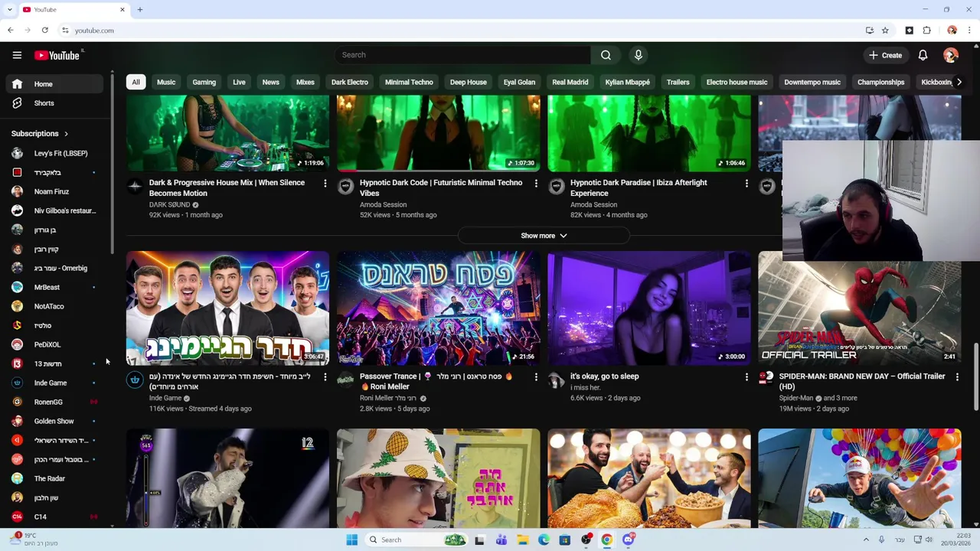Select the Minimal Techno chip
This screenshot has height=551, width=980.
[x=409, y=82]
